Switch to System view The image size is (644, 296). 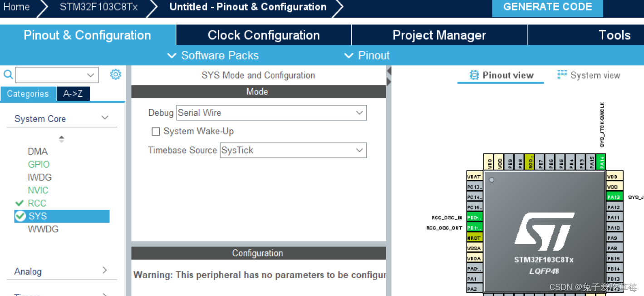tap(589, 75)
